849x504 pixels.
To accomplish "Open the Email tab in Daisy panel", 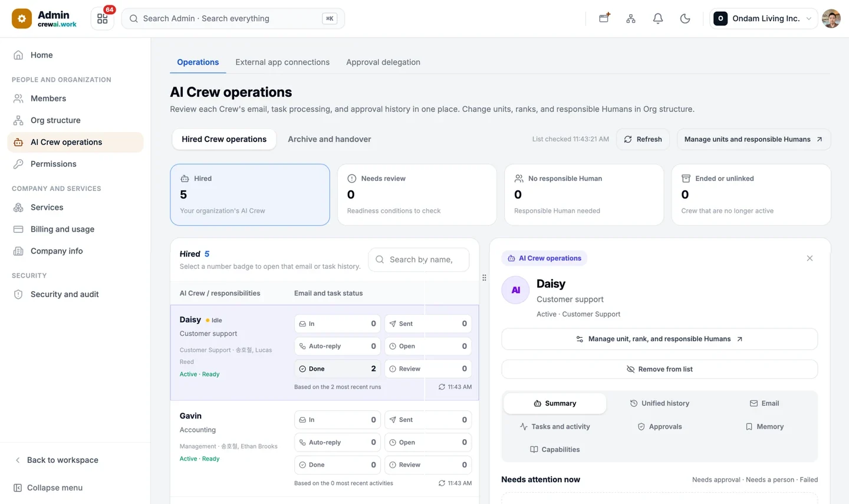I will [x=764, y=403].
